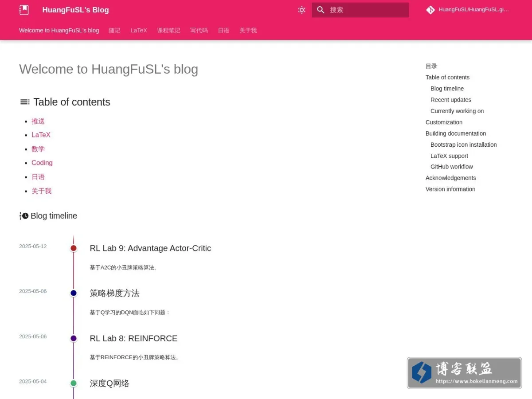Jump to LaTeX support section
This screenshot has height=399, width=532.
click(449, 156)
